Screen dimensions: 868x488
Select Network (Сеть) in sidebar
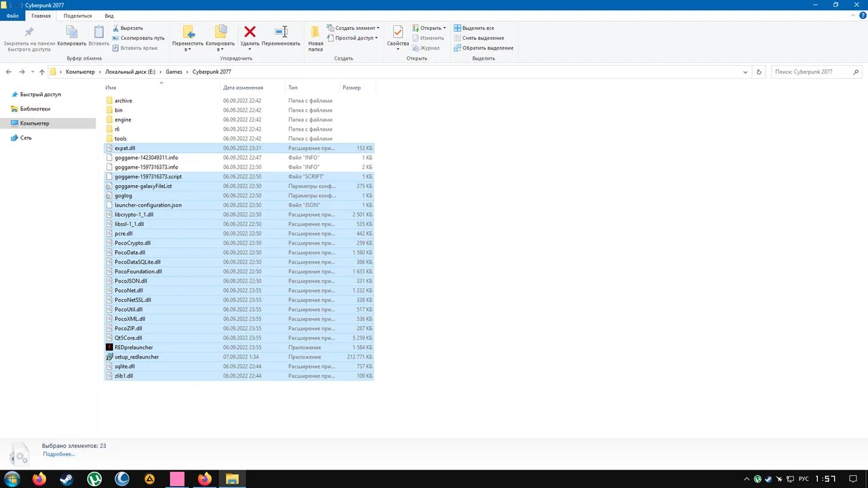[21, 138]
